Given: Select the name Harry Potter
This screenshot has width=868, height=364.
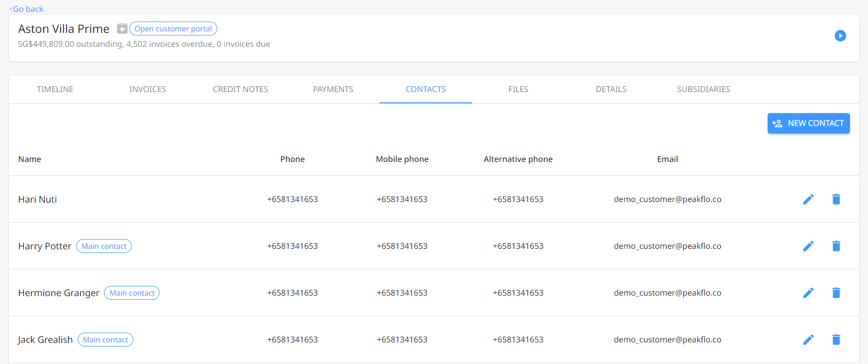Looking at the screenshot, I should coord(45,246).
